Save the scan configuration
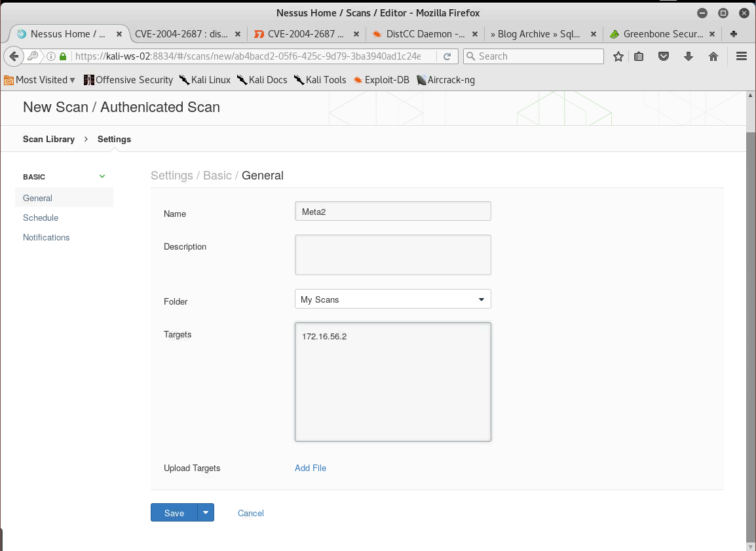This screenshot has height=551, width=756. [174, 513]
